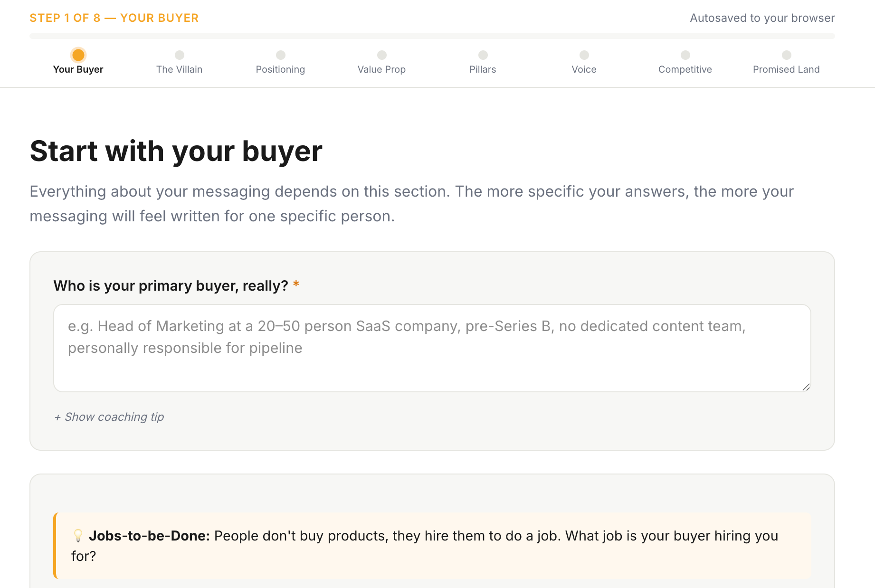Click the intro paragraph about messaging
Image resolution: width=875 pixels, height=588 pixels.
coord(412,204)
